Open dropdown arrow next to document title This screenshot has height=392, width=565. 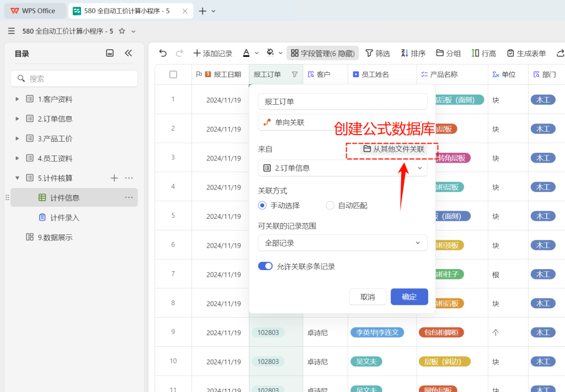[134, 31]
